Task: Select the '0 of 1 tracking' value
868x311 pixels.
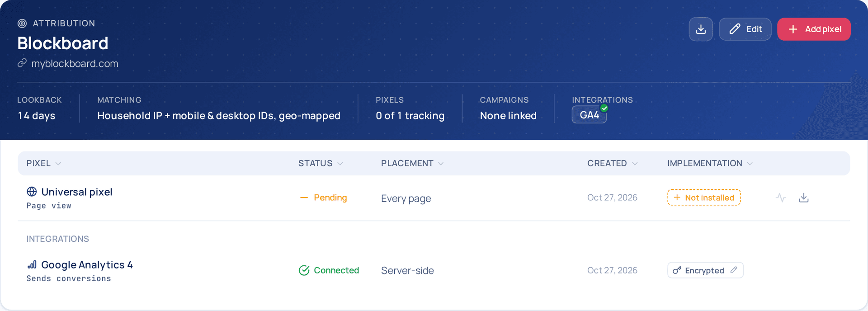Action: click(410, 116)
